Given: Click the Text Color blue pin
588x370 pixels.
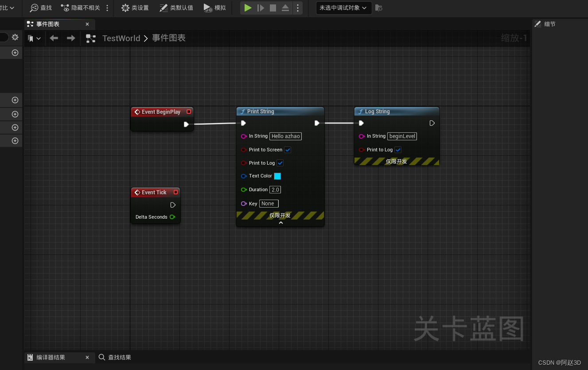Looking at the screenshot, I should click(244, 176).
